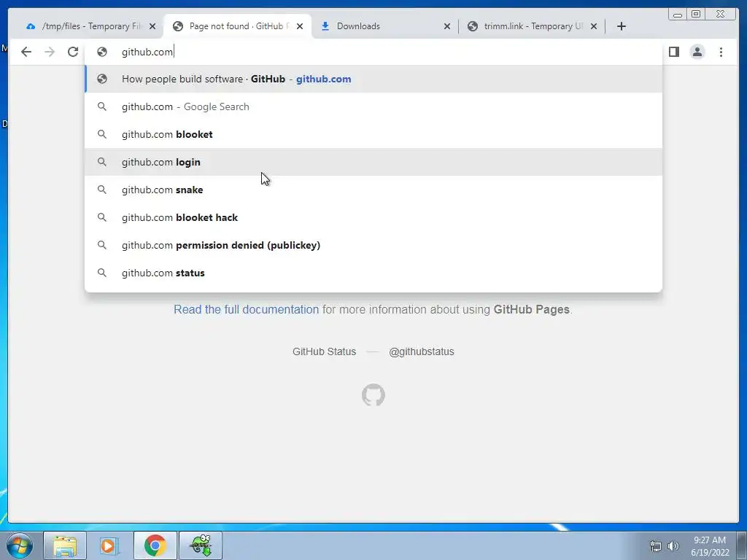747x560 pixels.
Task: Open Windows Explorer from taskbar
Action: coord(65,545)
